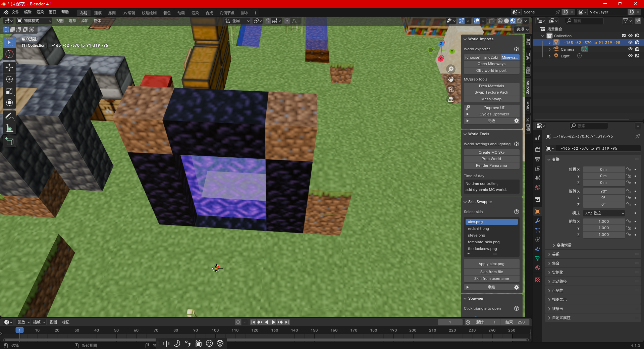Select the Measure ruler tool
Screen dimensions: 644x349
9,128
